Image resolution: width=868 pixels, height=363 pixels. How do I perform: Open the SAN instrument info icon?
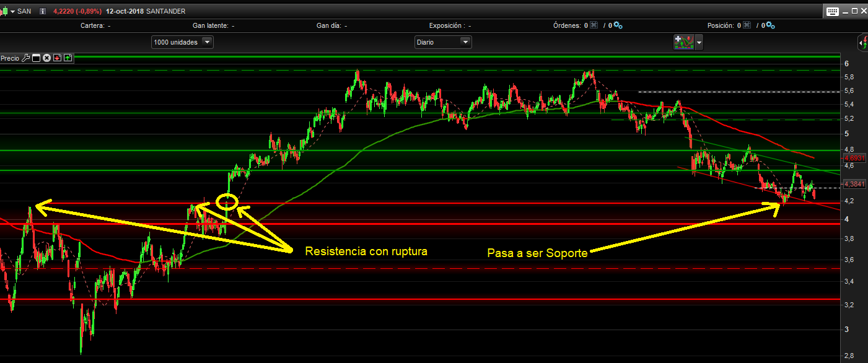(42, 11)
